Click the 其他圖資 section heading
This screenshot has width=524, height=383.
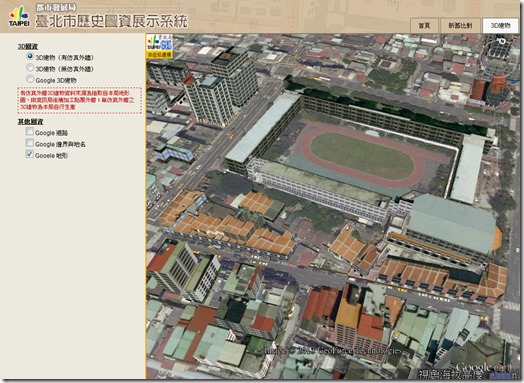[30, 122]
